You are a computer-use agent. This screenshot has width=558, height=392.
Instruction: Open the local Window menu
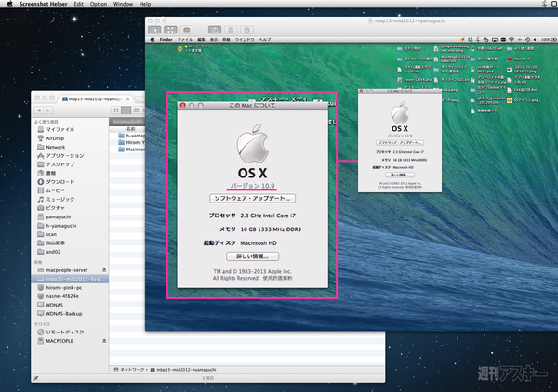pyautogui.click(x=123, y=4)
